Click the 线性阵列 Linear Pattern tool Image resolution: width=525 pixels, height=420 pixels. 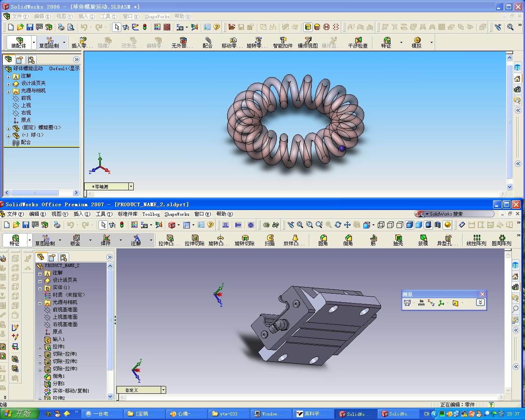click(x=477, y=240)
